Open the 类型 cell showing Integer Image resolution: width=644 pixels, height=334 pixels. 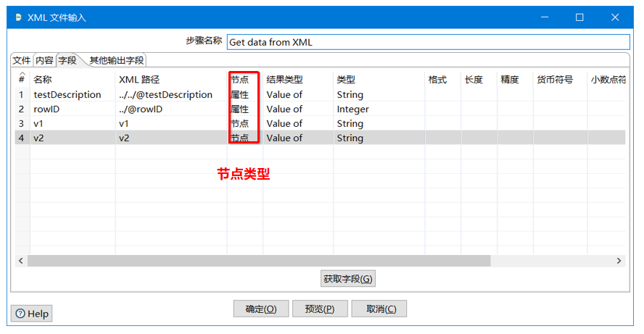coord(379,109)
